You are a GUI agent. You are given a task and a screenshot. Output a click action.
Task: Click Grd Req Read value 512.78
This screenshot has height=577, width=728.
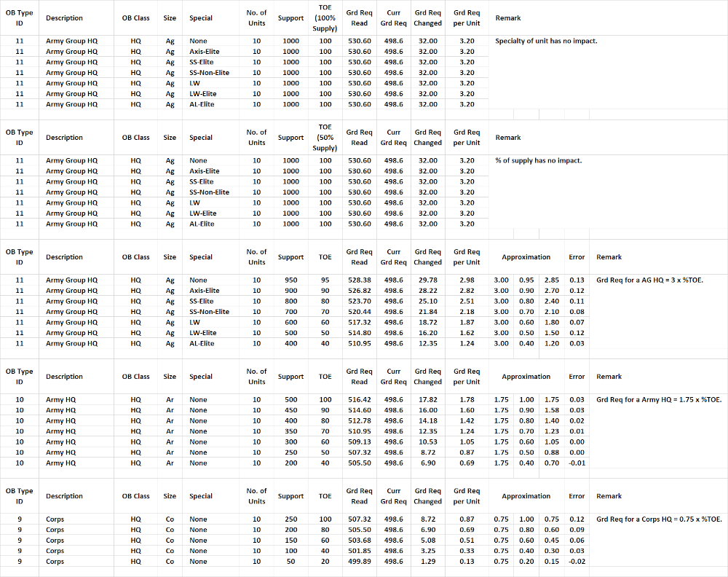(x=360, y=421)
